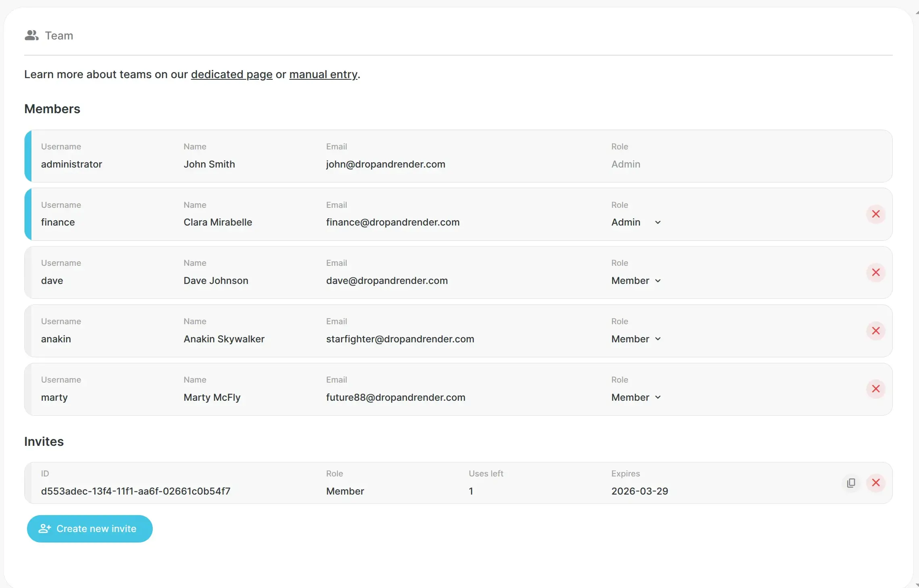This screenshot has width=919, height=588.
Task: Copy the invite ID using copy icon
Action: point(850,483)
